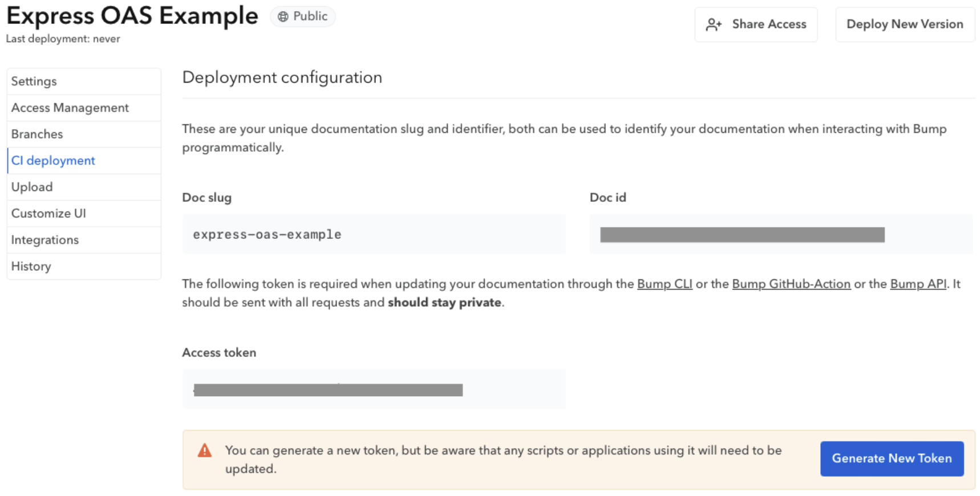Click the warning triangle in the token notice
Image resolution: width=980 pixels, height=496 pixels.
204,450
